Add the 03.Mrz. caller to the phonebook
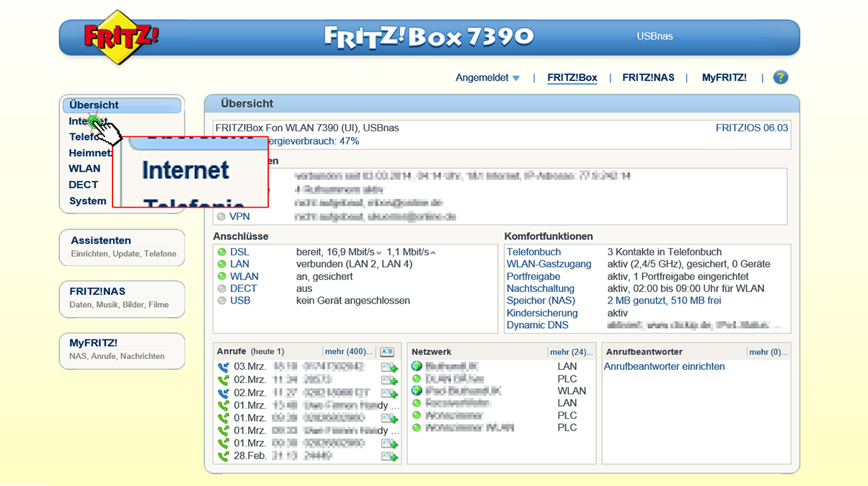 pyautogui.click(x=389, y=368)
